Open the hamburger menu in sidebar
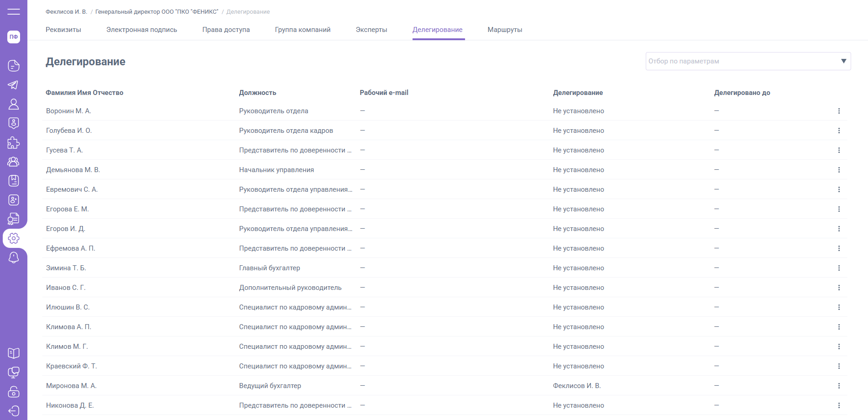This screenshot has height=420, width=868. [14, 11]
